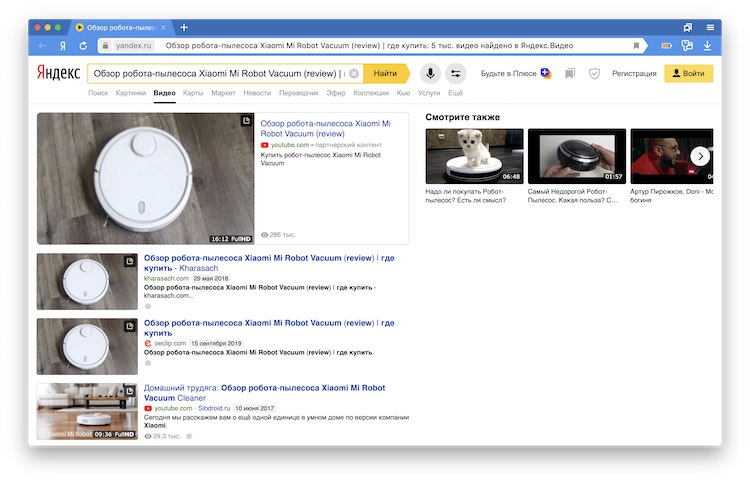Click the Yandex Plus badge icon
This screenshot has width=750, height=483.
point(546,73)
